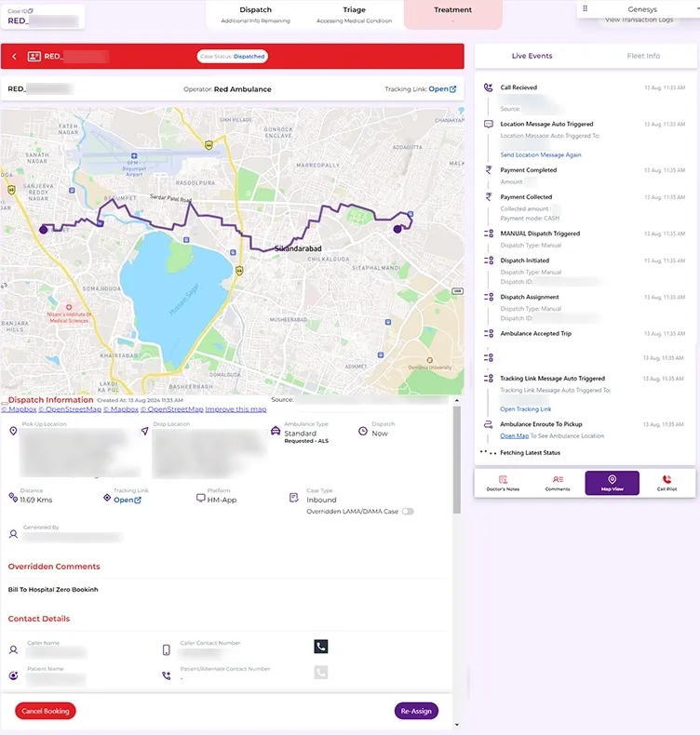This screenshot has width=700, height=735.
Task: Click the Dispatch Assignment event icon
Action: tap(489, 297)
